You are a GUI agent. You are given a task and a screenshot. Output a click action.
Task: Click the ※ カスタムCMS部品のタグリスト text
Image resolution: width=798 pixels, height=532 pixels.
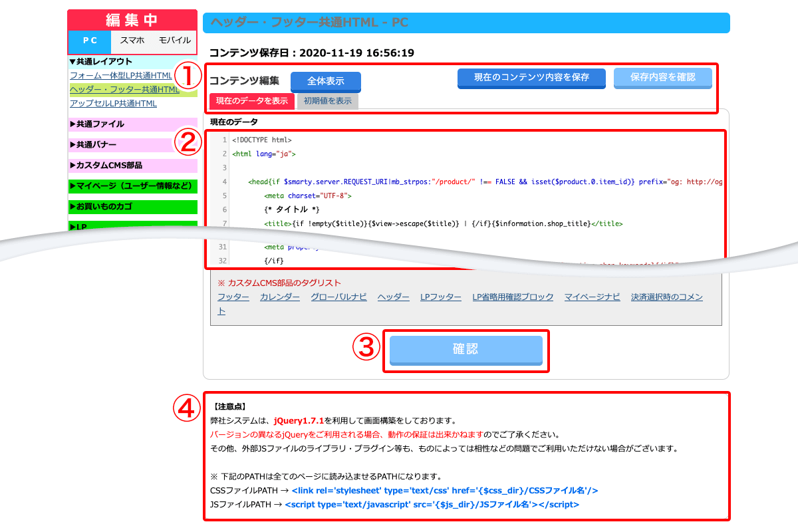(279, 283)
